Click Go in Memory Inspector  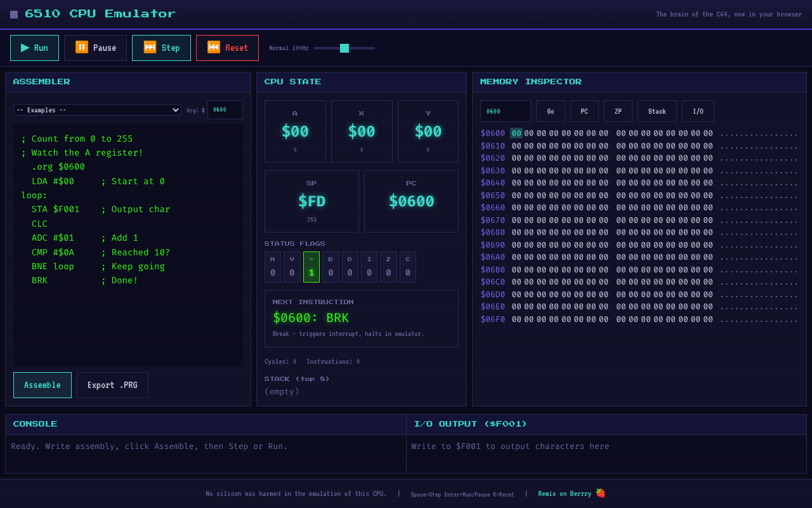551,111
